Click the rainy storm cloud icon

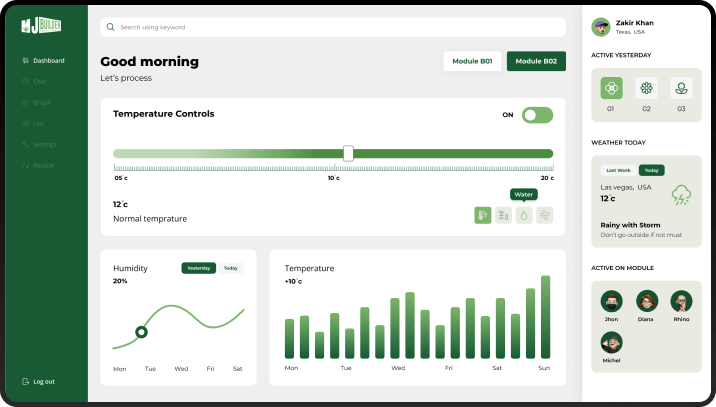[682, 194]
